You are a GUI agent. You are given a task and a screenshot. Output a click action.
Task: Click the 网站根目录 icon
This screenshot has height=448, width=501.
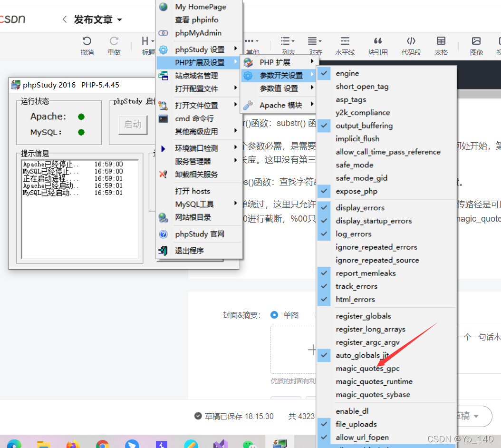pos(163,217)
